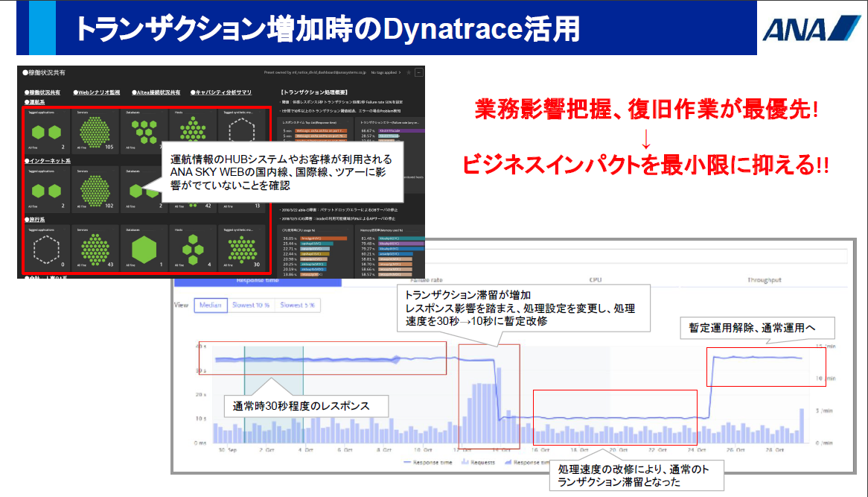
Task: Click the shaded selected time range on the chart
Action: 273,394
